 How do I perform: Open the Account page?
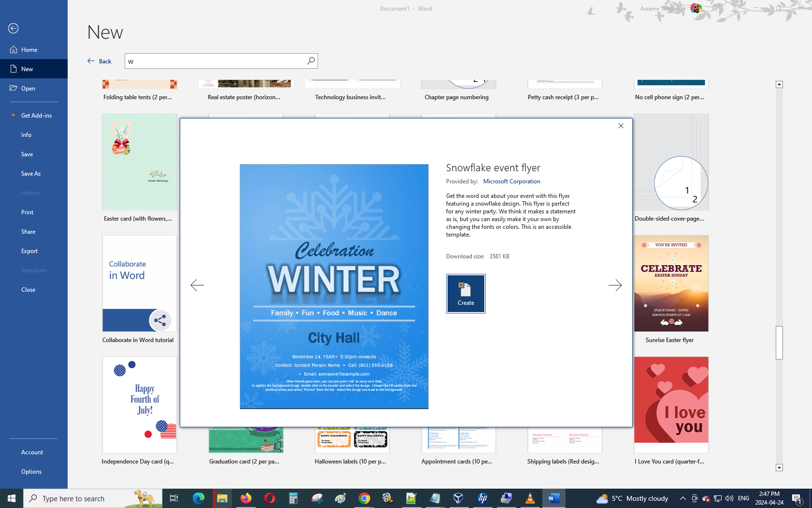32,452
